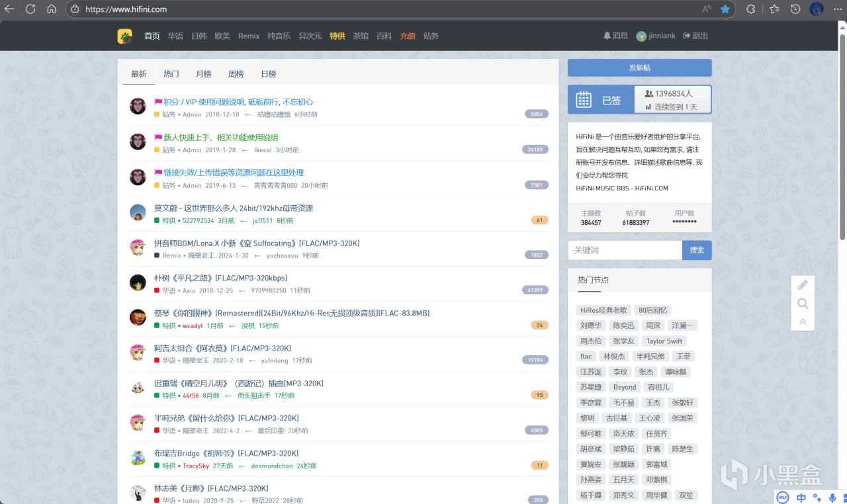Open the favorites list icon

coord(774,9)
